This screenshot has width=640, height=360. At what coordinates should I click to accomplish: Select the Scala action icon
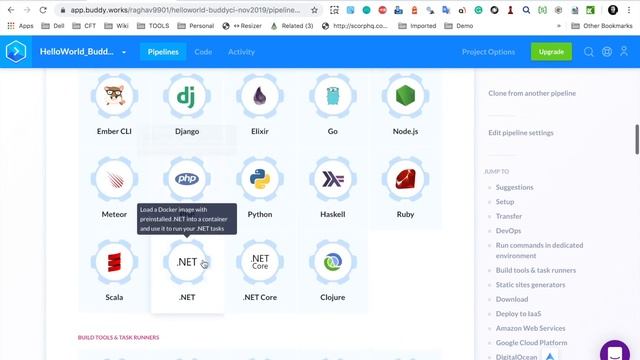tap(114, 262)
